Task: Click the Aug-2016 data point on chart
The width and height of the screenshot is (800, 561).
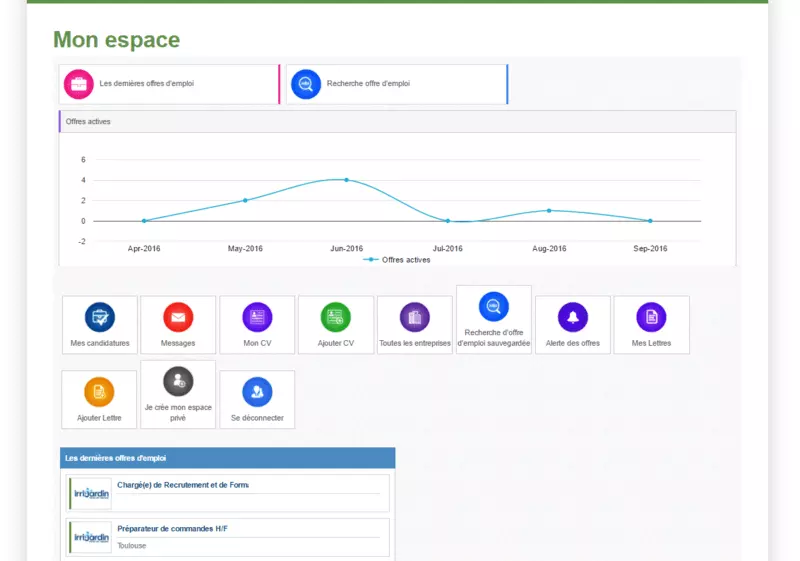Action: click(549, 211)
